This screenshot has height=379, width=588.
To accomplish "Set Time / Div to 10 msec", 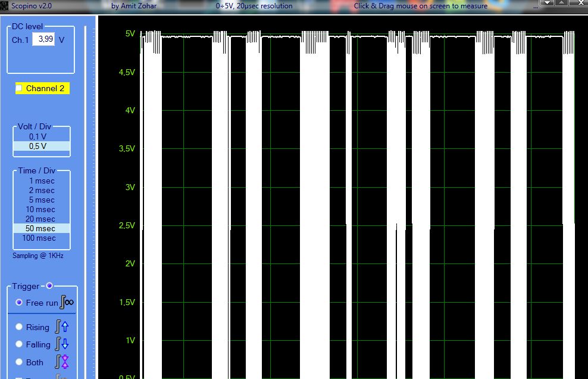I will point(41,210).
